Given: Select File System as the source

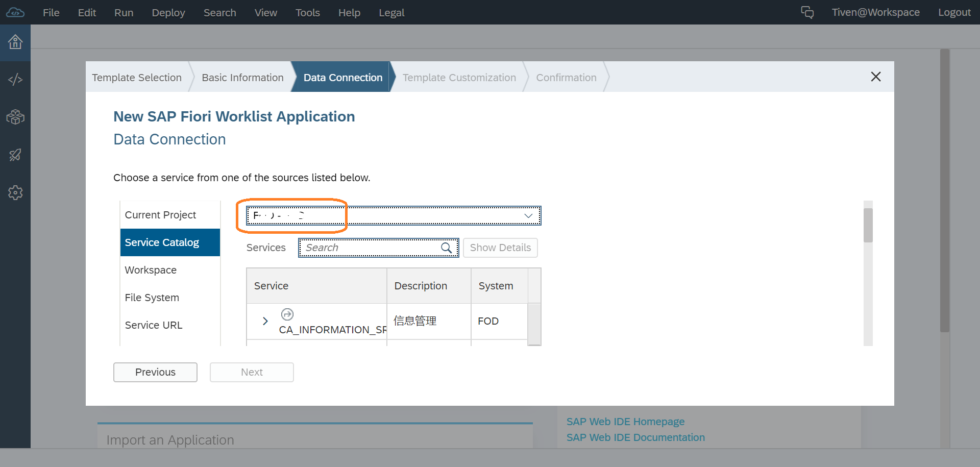Looking at the screenshot, I should coord(170,298).
